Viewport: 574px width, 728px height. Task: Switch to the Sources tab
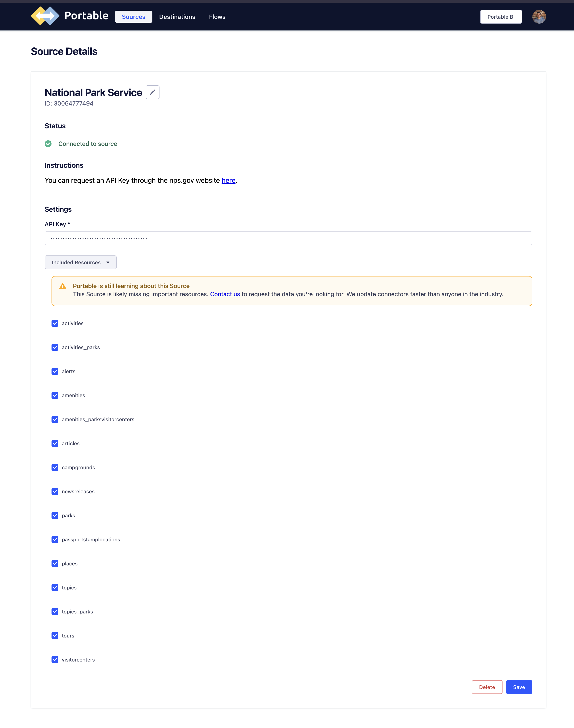pyautogui.click(x=134, y=17)
